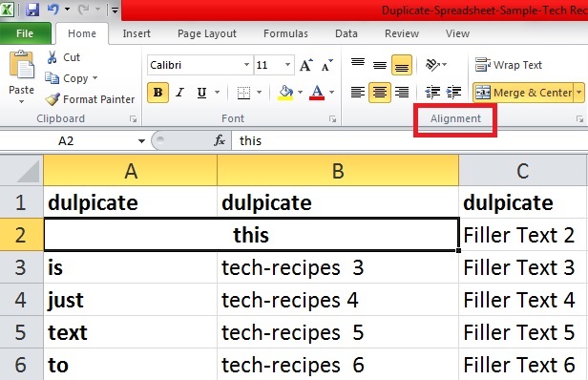Click Increase Font Size icon
The image size is (588, 380).
tap(306, 65)
